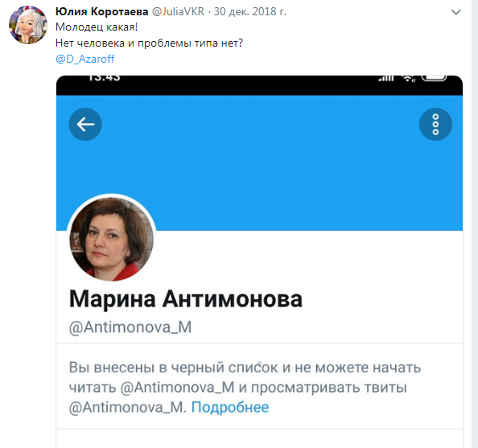The image size is (478, 448).
Task: Open the three-dot profile options menu
Action: click(435, 125)
